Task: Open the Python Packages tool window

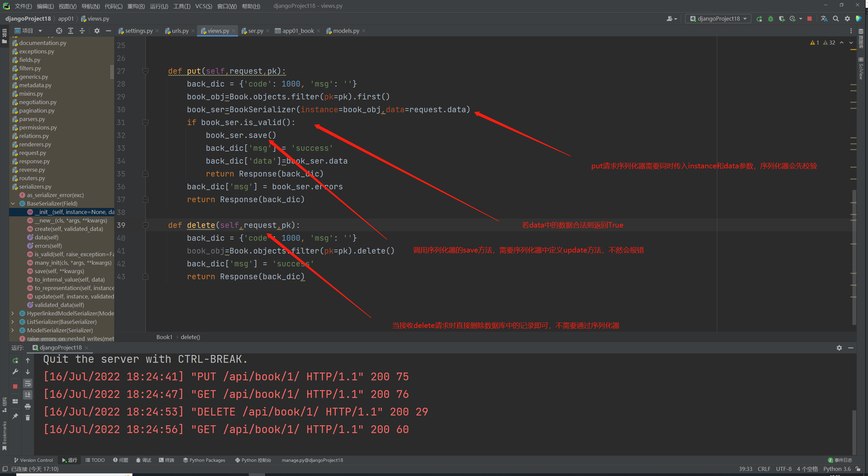Action: (204, 460)
